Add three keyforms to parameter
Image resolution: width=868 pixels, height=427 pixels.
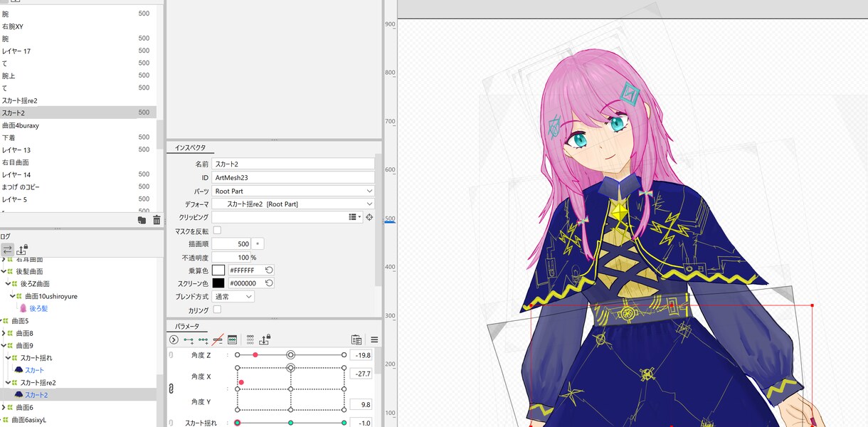203,339
